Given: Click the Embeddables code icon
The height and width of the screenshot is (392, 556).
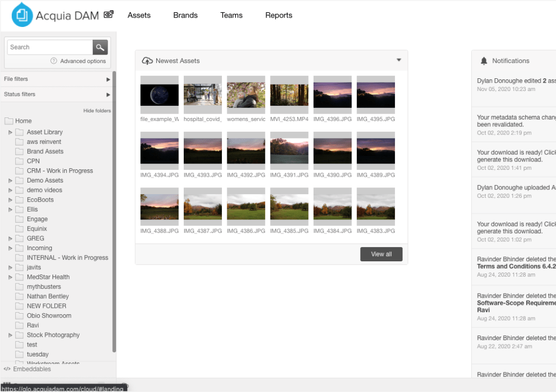Looking at the screenshot, I should coord(7,369).
